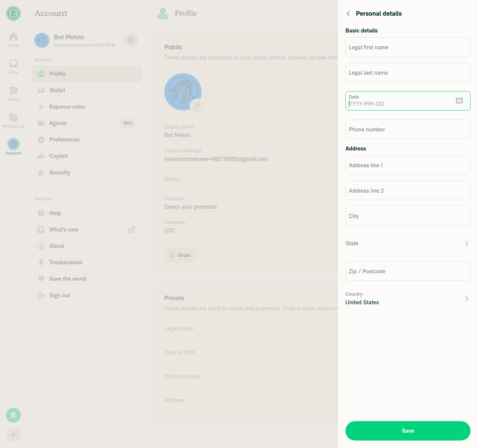
Task: Click the Zip / Postcode field
Action: click(408, 271)
